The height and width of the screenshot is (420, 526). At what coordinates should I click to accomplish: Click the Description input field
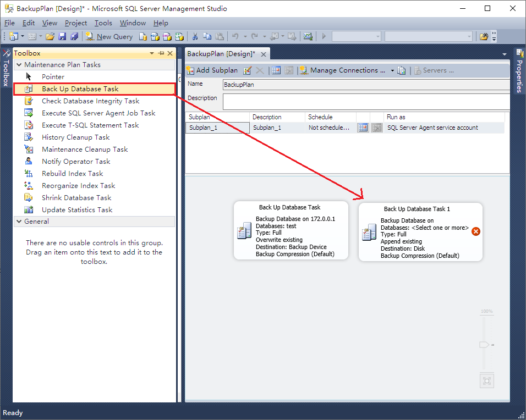tap(366, 102)
